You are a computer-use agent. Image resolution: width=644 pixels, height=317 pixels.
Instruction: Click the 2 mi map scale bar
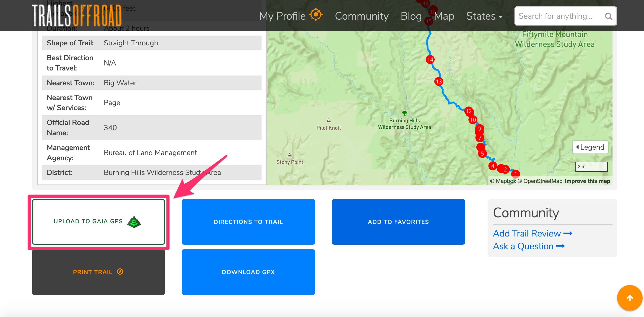click(x=591, y=166)
